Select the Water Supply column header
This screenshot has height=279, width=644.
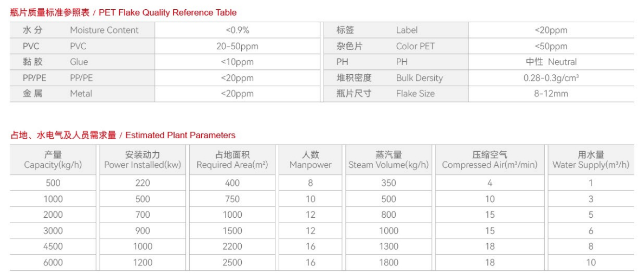click(x=591, y=160)
